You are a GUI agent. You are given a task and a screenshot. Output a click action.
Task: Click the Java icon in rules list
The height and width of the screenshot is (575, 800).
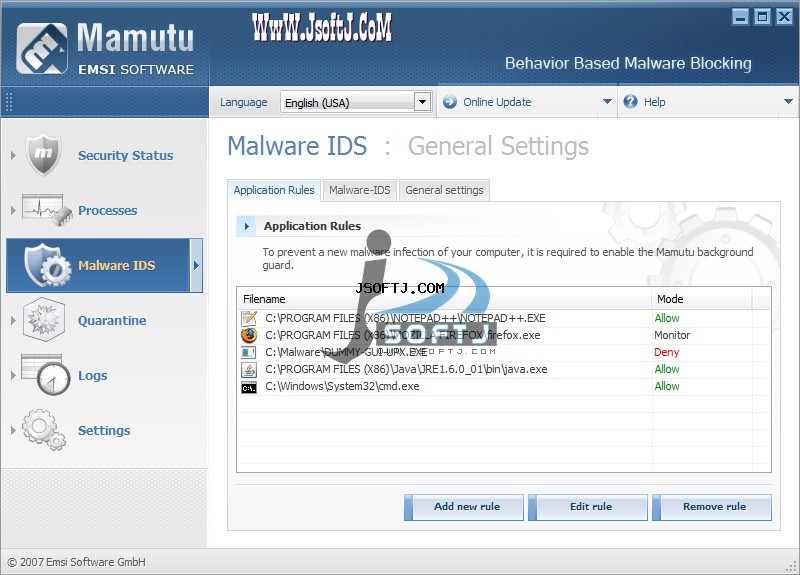coord(249,369)
